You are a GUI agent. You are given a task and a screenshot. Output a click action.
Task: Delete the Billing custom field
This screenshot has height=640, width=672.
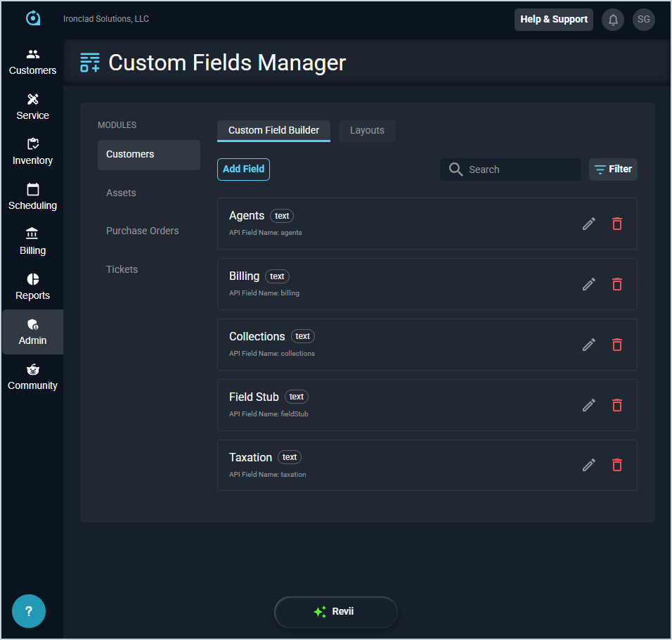click(616, 284)
